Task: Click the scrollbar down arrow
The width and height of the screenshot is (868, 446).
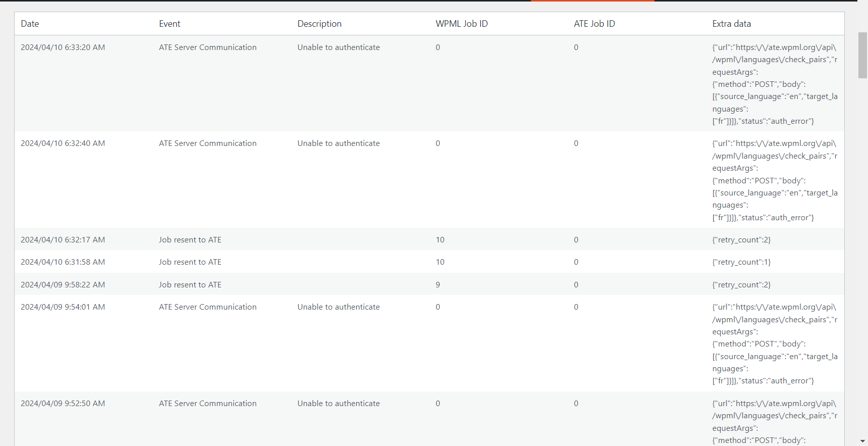Action: [x=862, y=441]
